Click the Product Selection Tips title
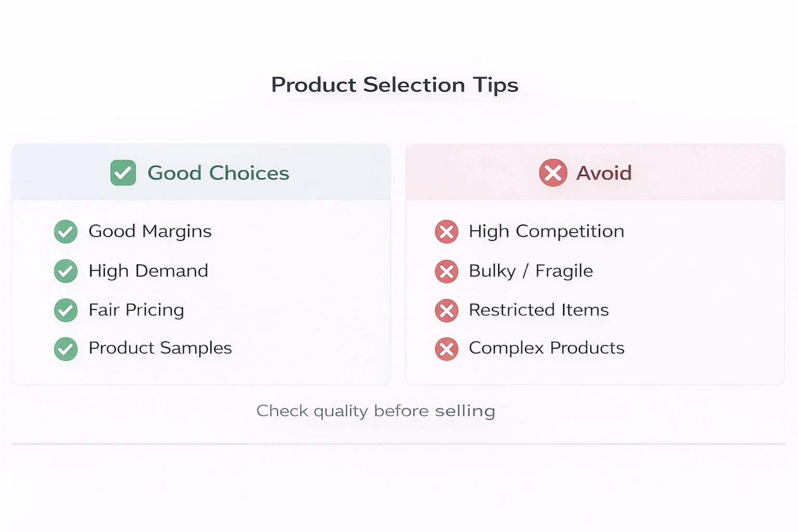This screenshot has width=798, height=532. coord(395,85)
